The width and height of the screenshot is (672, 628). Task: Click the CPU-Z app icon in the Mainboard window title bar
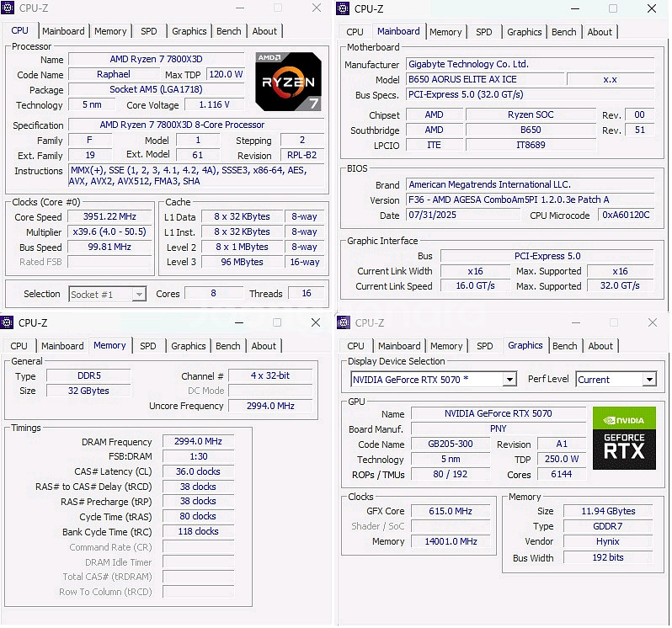(343, 8)
